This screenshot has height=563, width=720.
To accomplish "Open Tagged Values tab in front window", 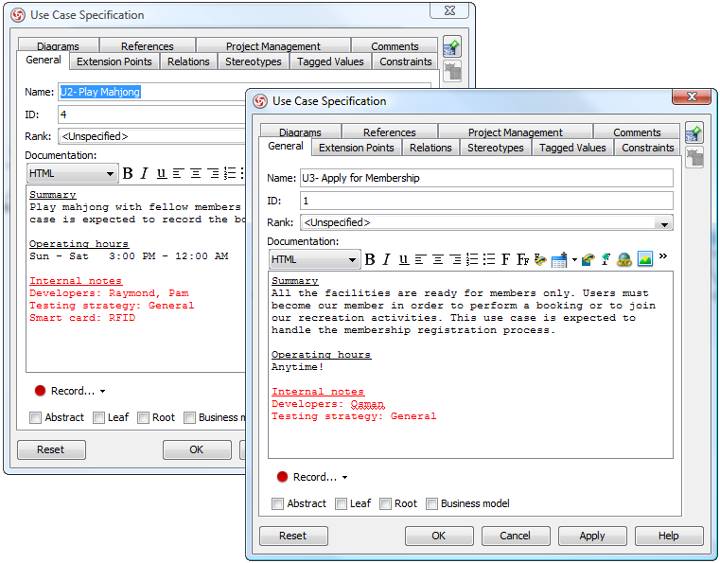I will 573,148.
